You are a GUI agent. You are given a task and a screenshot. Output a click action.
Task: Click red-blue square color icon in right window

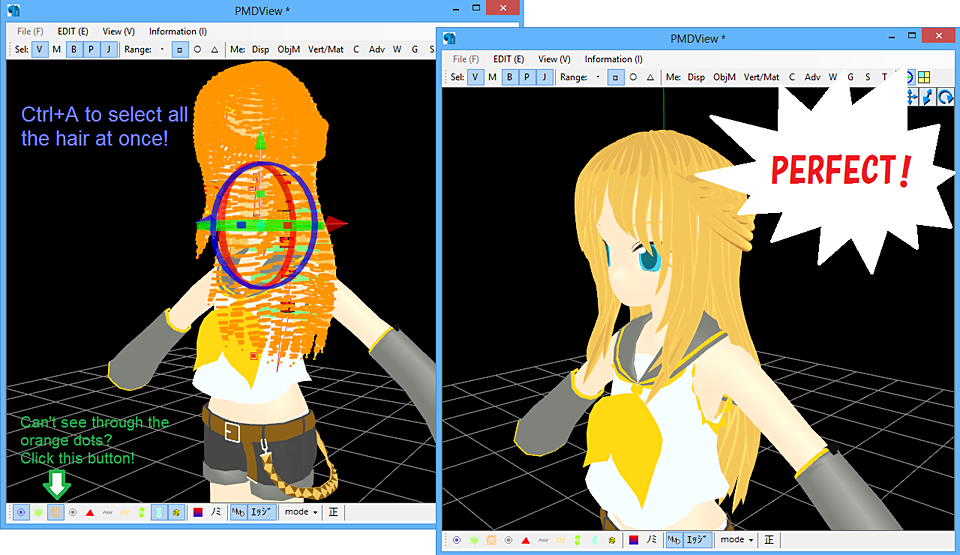pos(634,540)
